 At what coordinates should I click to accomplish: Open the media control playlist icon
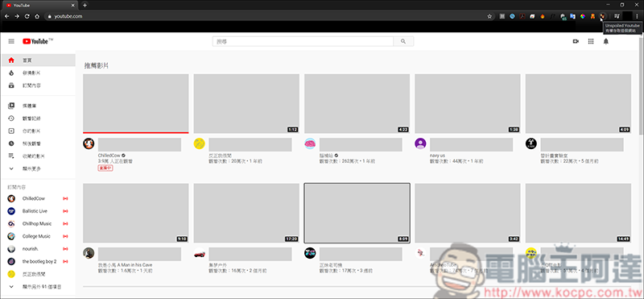tap(617, 16)
